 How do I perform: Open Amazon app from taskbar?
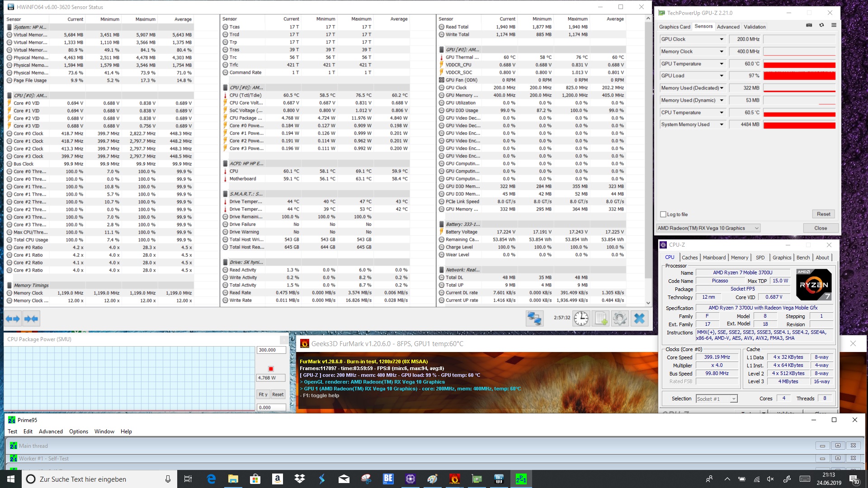point(278,479)
